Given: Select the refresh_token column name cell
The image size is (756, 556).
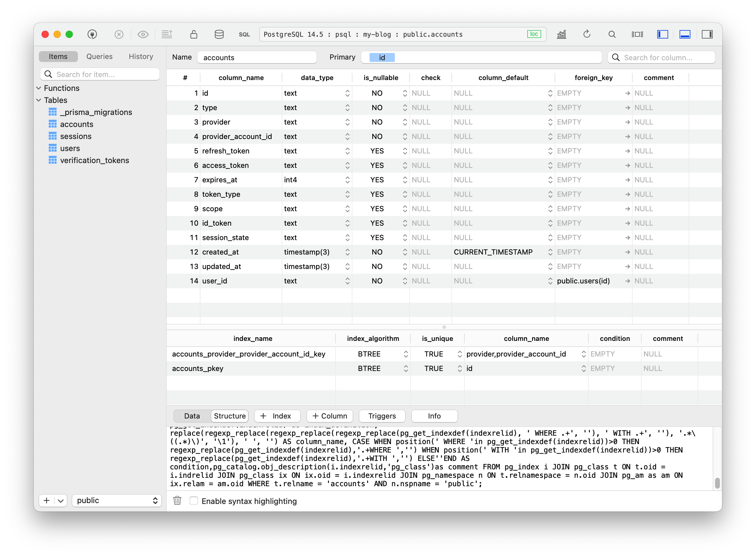Looking at the screenshot, I should [241, 151].
